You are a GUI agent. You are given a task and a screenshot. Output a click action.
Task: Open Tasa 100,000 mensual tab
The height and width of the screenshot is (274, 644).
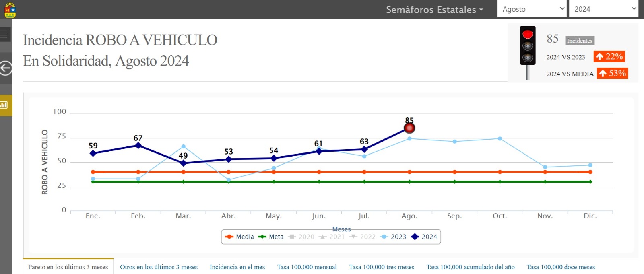(x=307, y=267)
